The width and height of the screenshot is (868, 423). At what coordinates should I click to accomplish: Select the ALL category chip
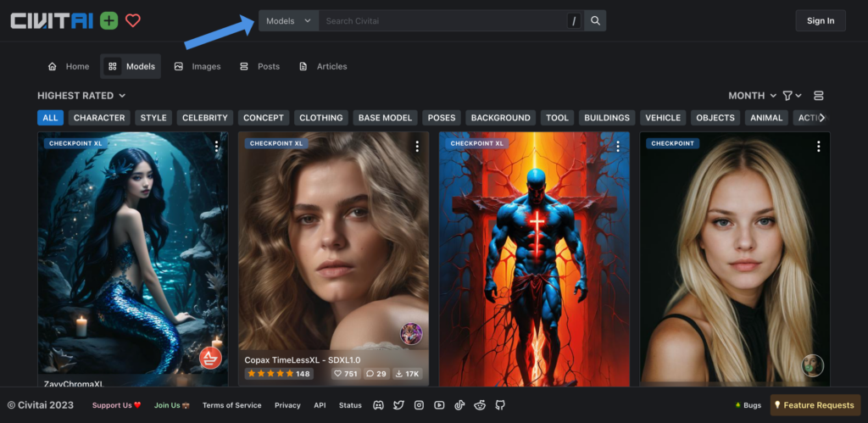coord(50,118)
